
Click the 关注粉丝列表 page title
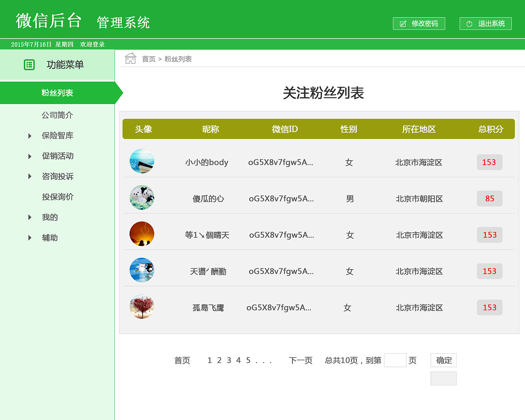[x=323, y=93]
